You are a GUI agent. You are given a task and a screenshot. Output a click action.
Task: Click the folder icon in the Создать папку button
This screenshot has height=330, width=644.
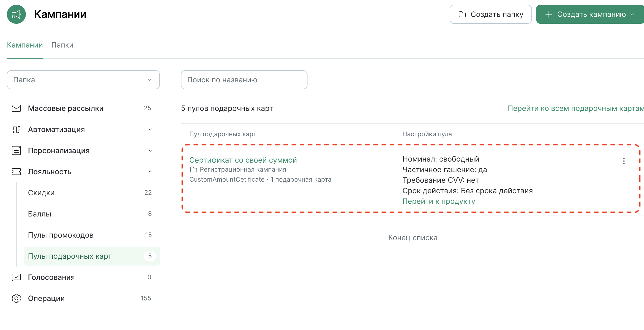click(462, 14)
